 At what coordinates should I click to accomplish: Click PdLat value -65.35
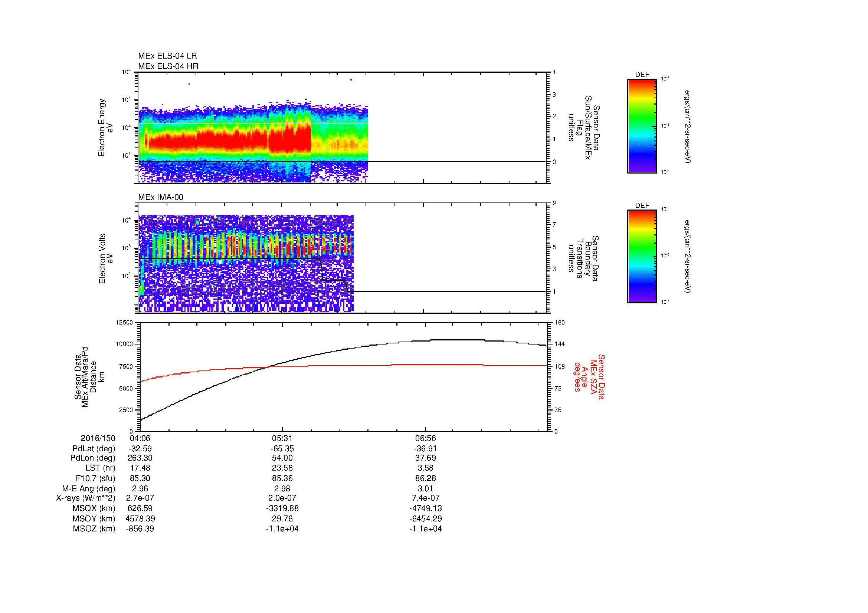pos(282,449)
